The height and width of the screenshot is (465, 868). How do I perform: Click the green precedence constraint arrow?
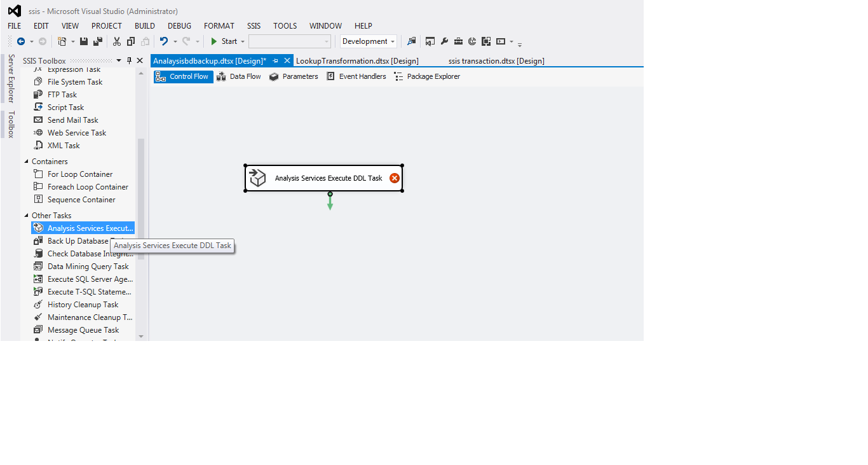click(330, 202)
